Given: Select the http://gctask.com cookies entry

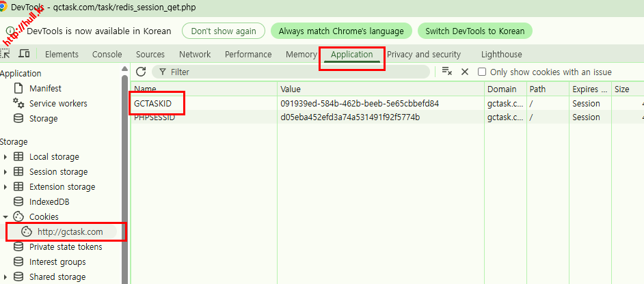Looking at the screenshot, I should point(70,232).
